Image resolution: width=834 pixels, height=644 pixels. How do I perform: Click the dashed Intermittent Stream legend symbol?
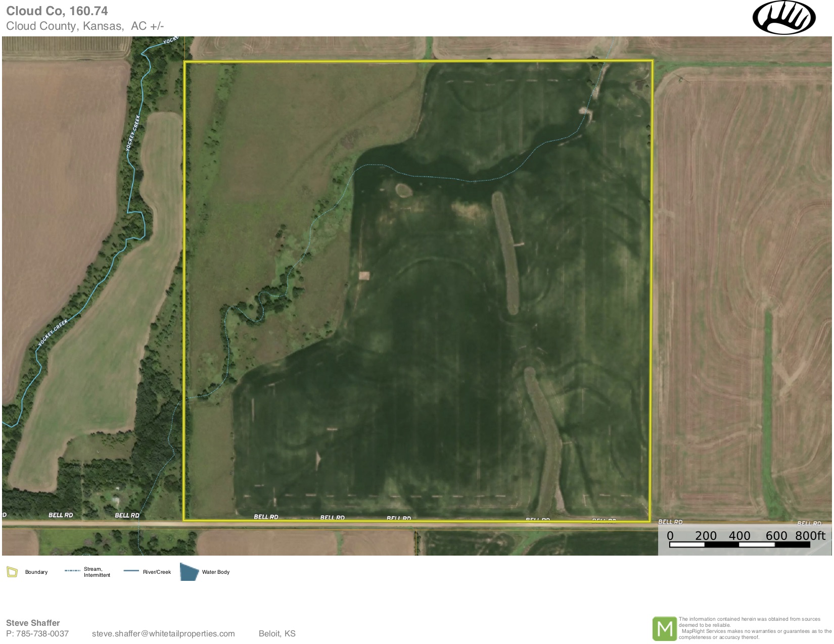pos(72,571)
